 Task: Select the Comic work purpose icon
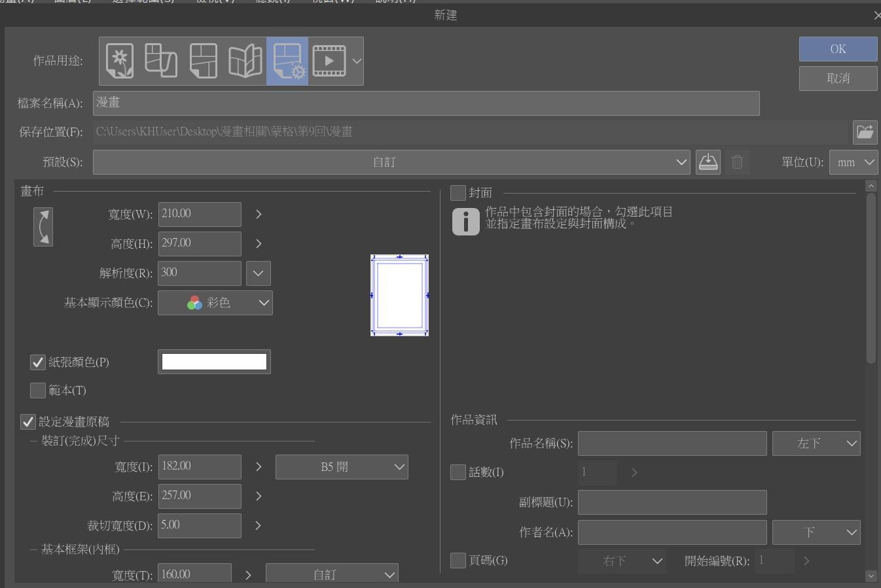203,61
